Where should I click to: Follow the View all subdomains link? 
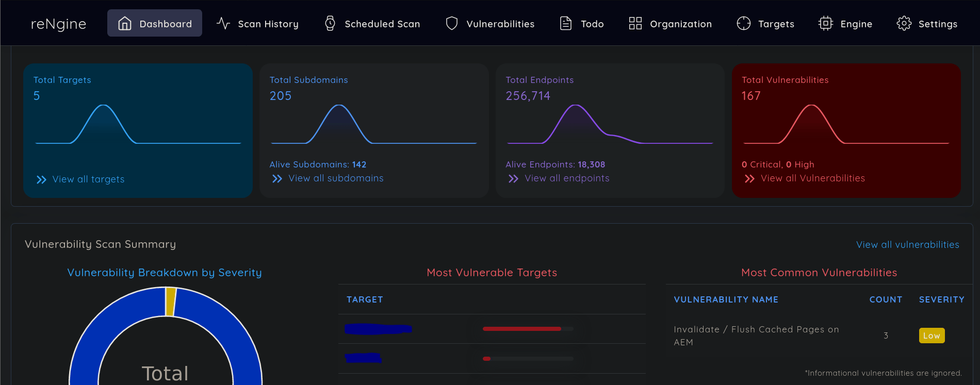pos(336,178)
